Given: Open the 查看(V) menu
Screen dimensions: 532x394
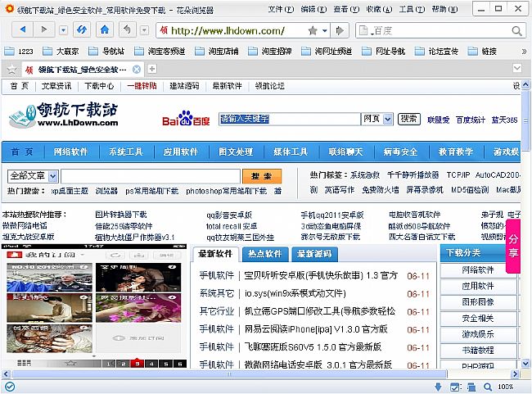Looking at the screenshot, I should [346, 10].
